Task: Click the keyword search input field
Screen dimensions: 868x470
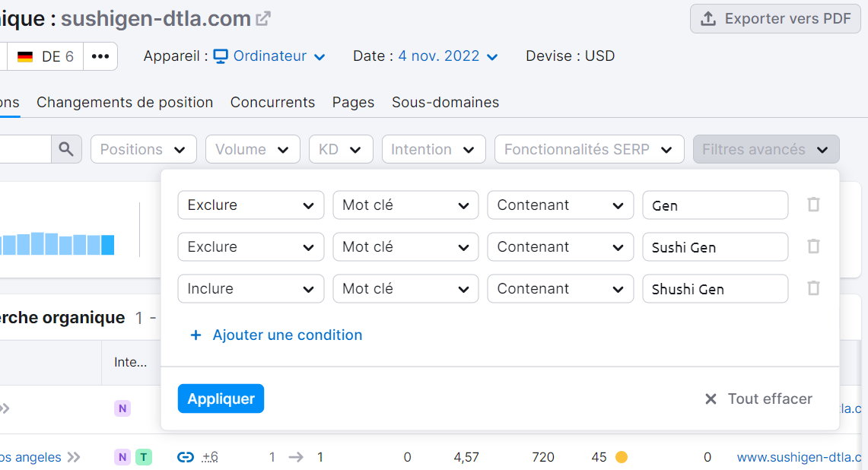Action: tap(25, 149)
